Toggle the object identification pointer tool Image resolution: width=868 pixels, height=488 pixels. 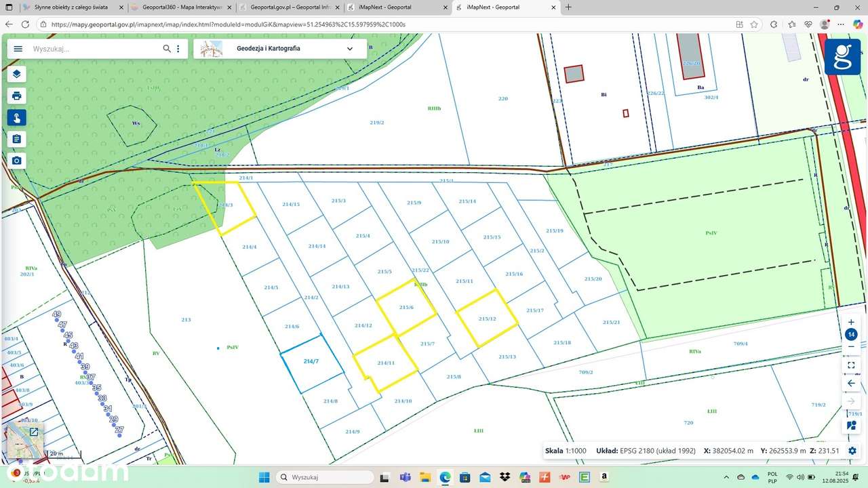click(x=17, y=117)
